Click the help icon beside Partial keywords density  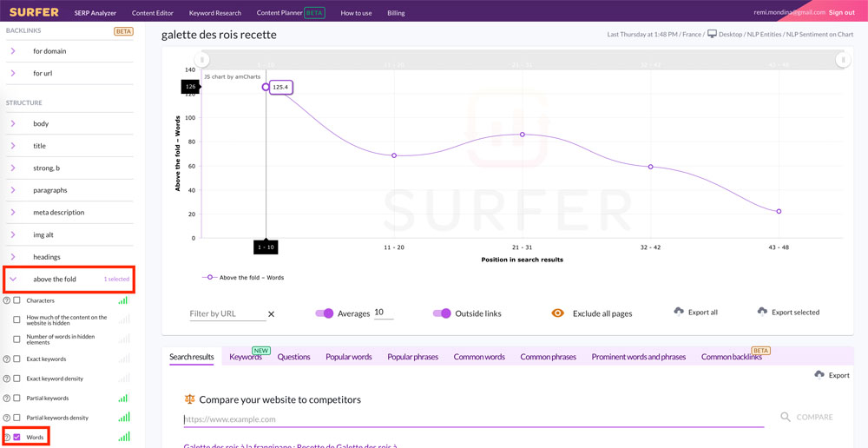(7, 418)
